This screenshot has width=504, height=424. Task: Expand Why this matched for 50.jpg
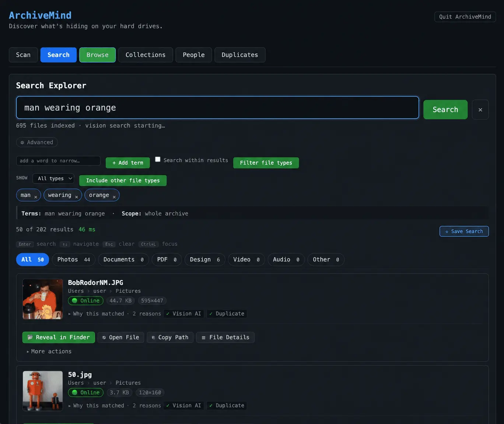point(115,406)
